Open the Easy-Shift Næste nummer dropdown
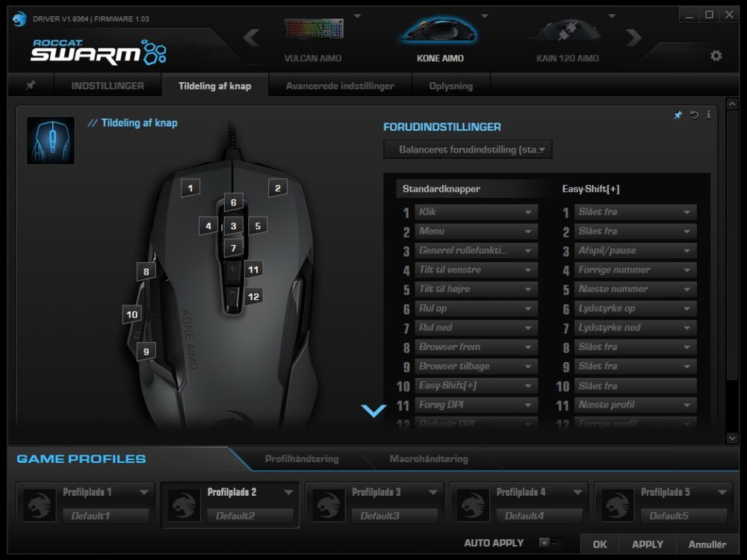This screenshot has width=747, height=560. point(636,289)
